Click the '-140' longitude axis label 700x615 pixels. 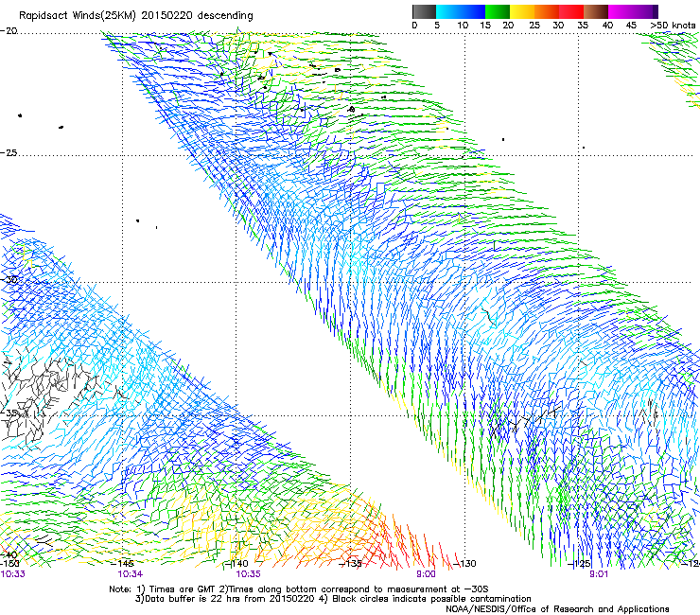coord(238,564)
